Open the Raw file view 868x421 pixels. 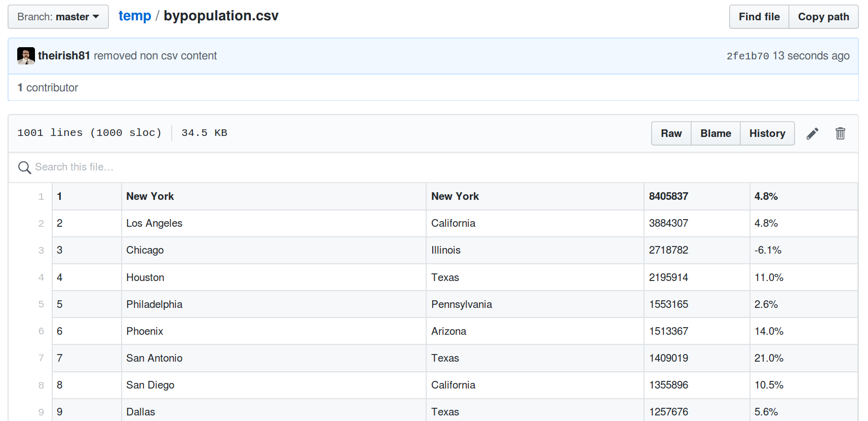[x=671, y=133]
